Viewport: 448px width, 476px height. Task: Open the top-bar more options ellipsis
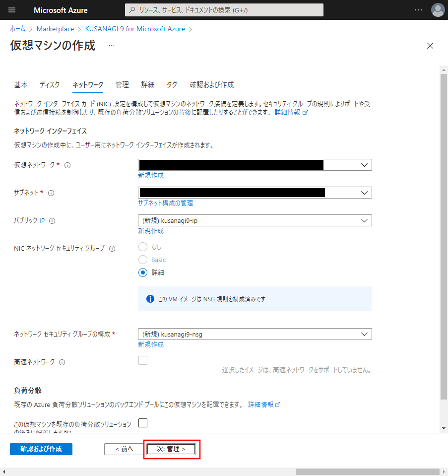coord(418,10)
